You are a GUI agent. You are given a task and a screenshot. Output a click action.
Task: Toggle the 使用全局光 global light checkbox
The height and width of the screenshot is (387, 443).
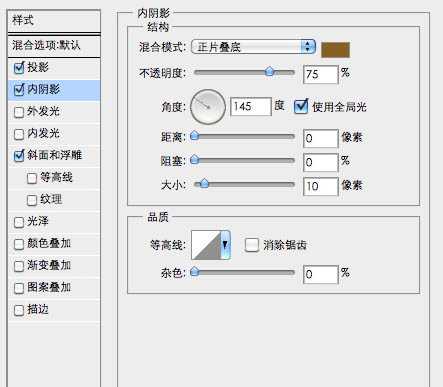pos(301,106)
